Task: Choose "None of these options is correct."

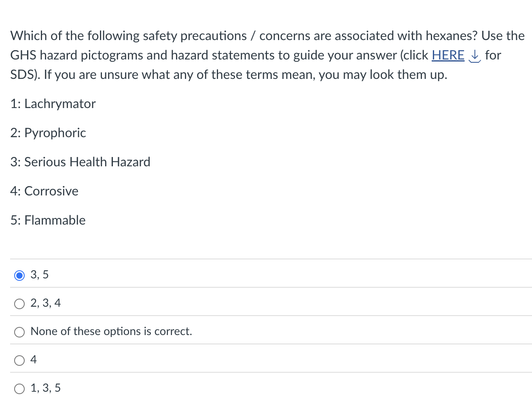Action: click(x=19, y=332)
